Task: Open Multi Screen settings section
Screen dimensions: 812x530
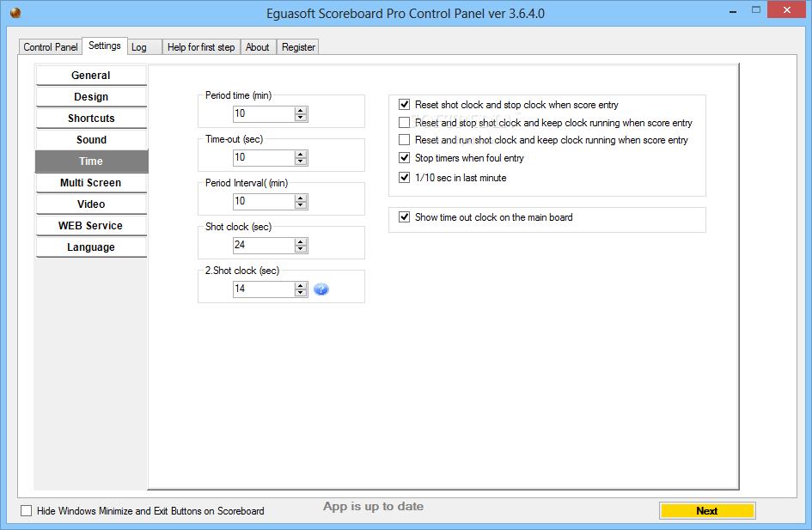Action: 91,183
